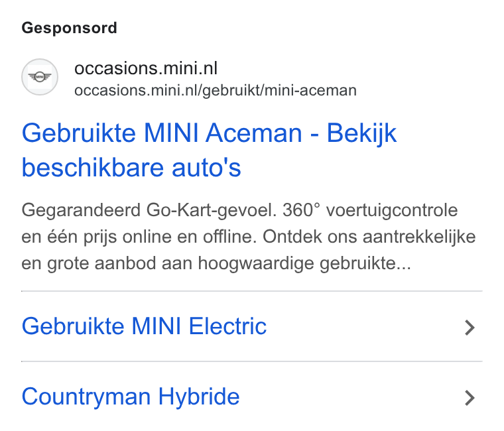The image size is (504, 431).
Task: Open the chevron beside Countryman Hybride
Action: point(470,398)
